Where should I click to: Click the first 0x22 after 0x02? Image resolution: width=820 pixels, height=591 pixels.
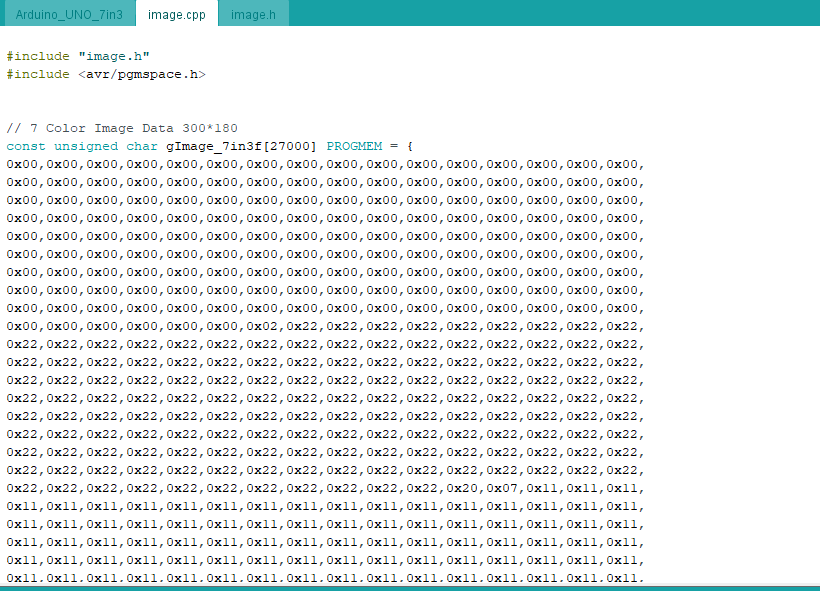point(302,326)
